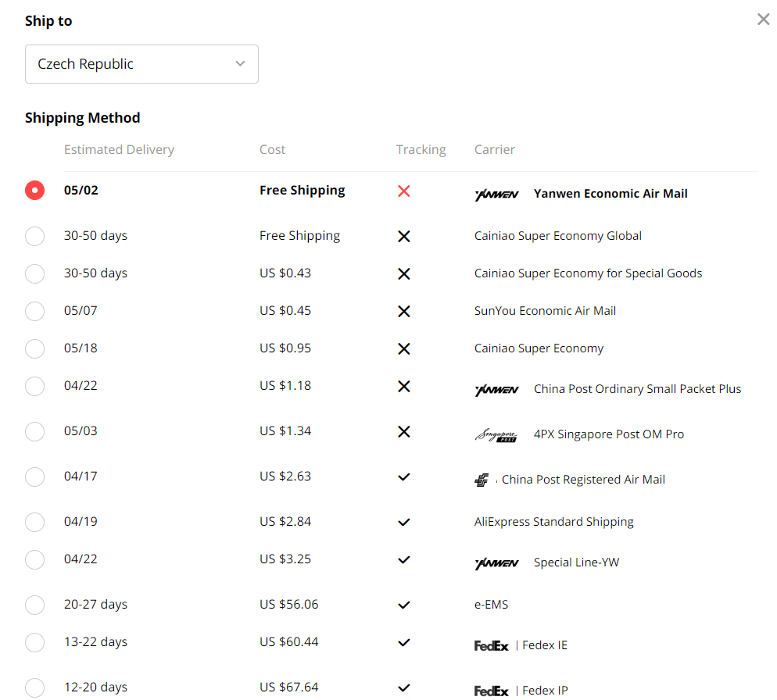Click the China Post Registered Air Mail text
This screenshot has width=777, height=700.
[x=583, y=480]
